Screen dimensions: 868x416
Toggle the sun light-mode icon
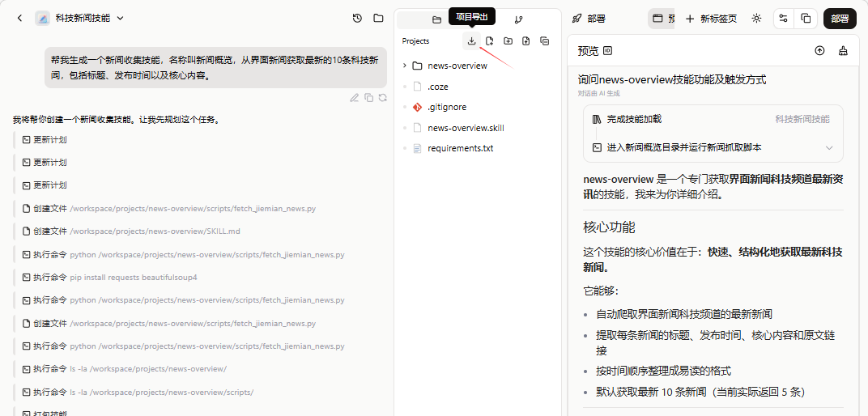756,19
